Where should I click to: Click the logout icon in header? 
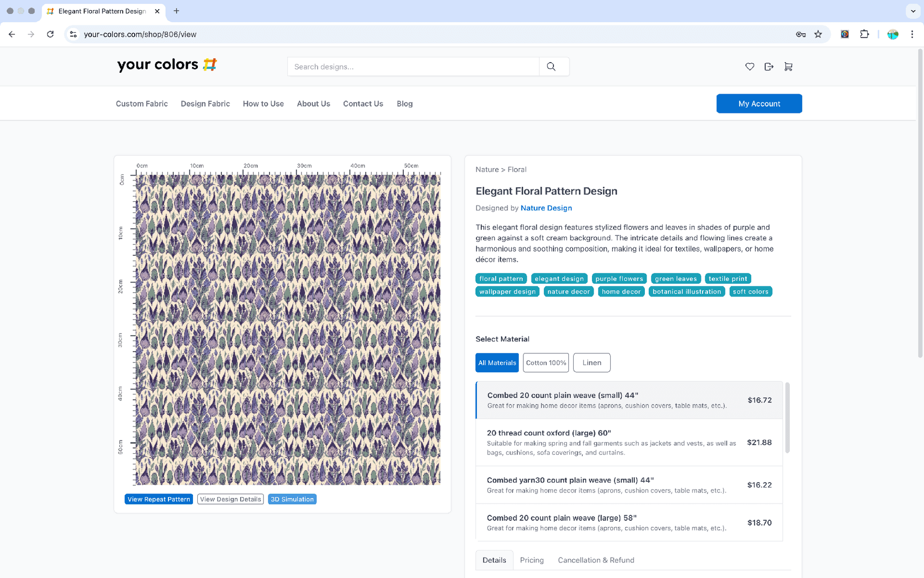click(x=769, y=67)
